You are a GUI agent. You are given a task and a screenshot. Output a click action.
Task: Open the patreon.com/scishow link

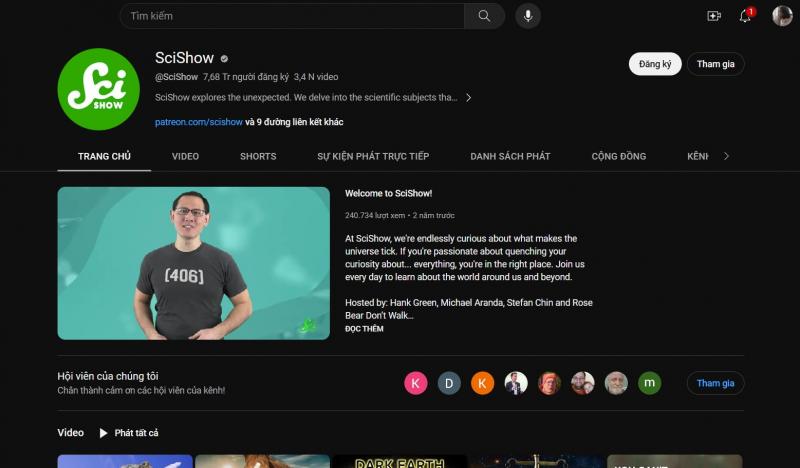click(x=198, y=122)
